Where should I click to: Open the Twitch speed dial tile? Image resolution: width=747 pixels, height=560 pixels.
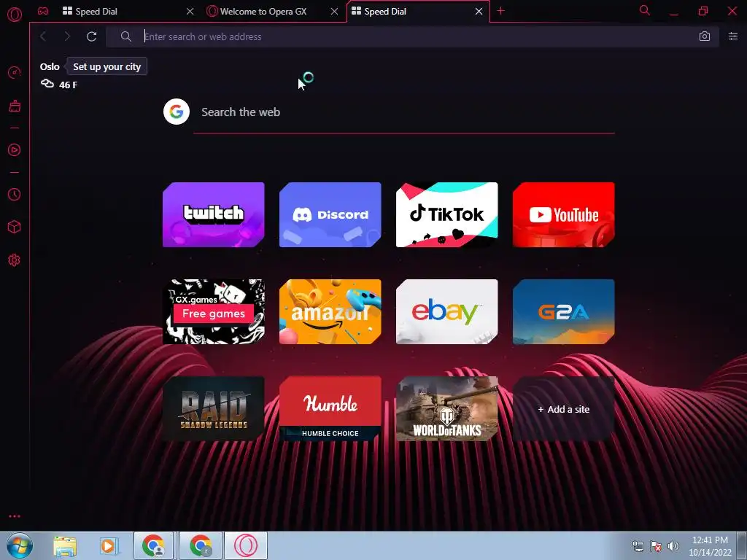pyautogui.click(x=214, y=215)
